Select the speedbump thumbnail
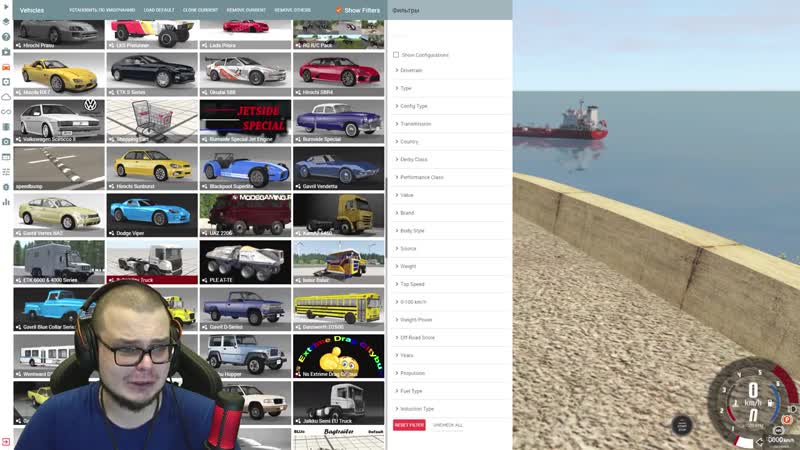800x450 pixels. pyautogui.click(x=59, y=168)
